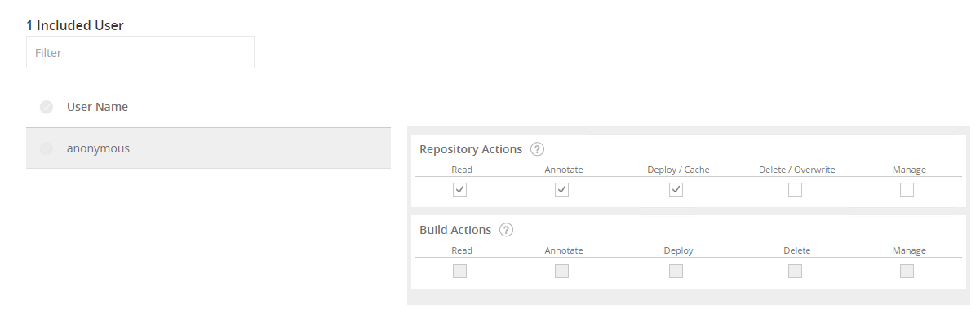This screenshot has height=318, width=980.
Task: Enable Repository Manage permission
Action: coord(907,190)
